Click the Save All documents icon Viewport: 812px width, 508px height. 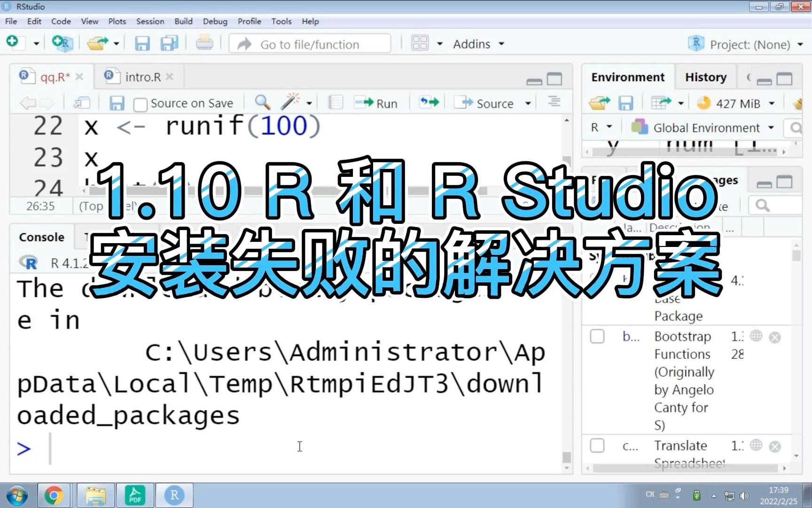coord(169,44)
